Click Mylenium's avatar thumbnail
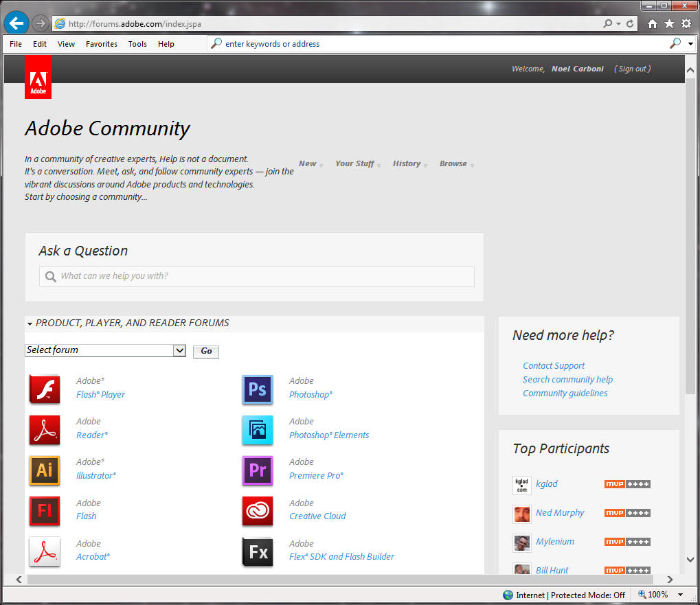This screenshot has width=700, height=605. click(522, 543)
